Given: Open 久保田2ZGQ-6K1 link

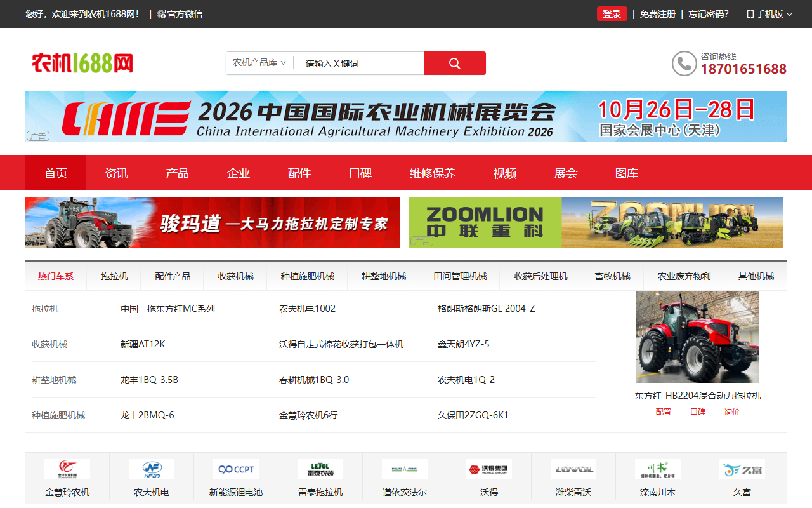Looking at the screenshot, I should pos(473,415).
